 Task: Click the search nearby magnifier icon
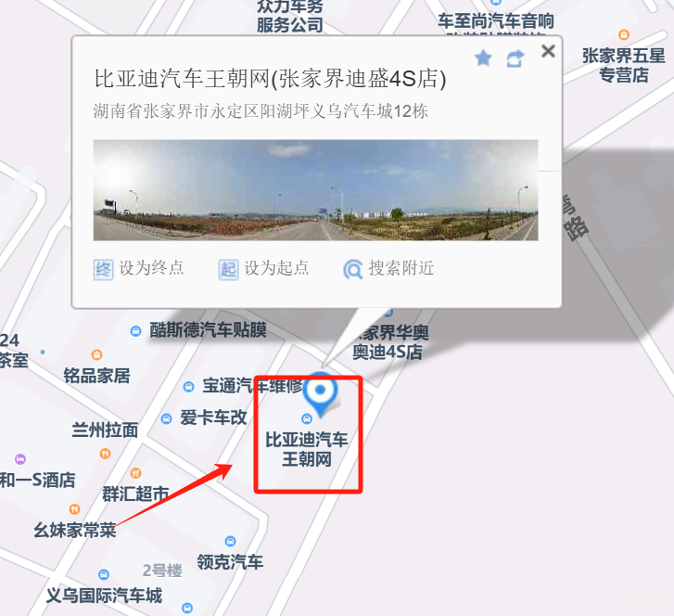click(x=353, y=270)
